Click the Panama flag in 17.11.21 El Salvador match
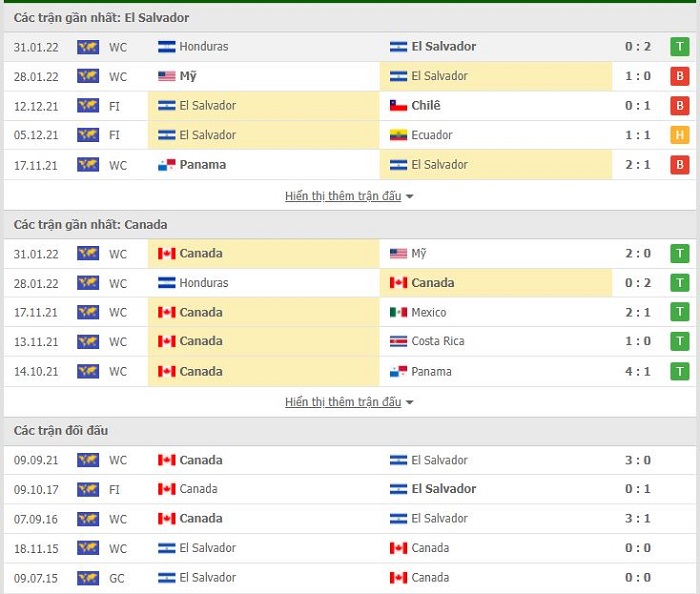This screenshot has width=700, height=594. 167,165
